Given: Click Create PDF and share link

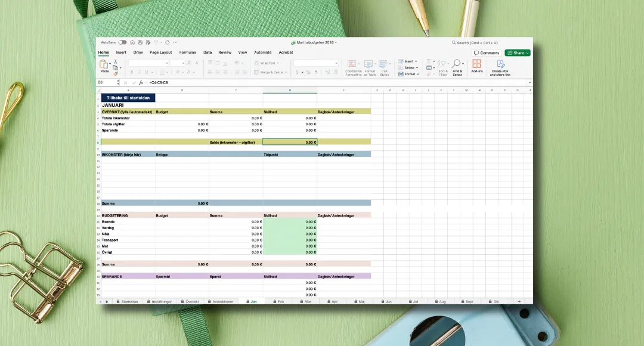Looking at the screenshot, I should click(x=500, y=67).
